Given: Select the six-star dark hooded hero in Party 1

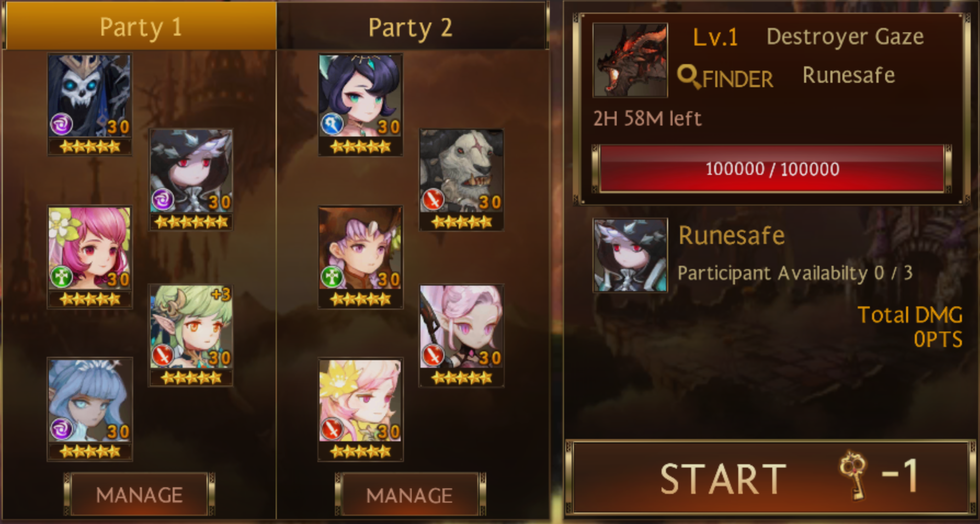Looking at the screenshot, I should [x=191, y=180].
